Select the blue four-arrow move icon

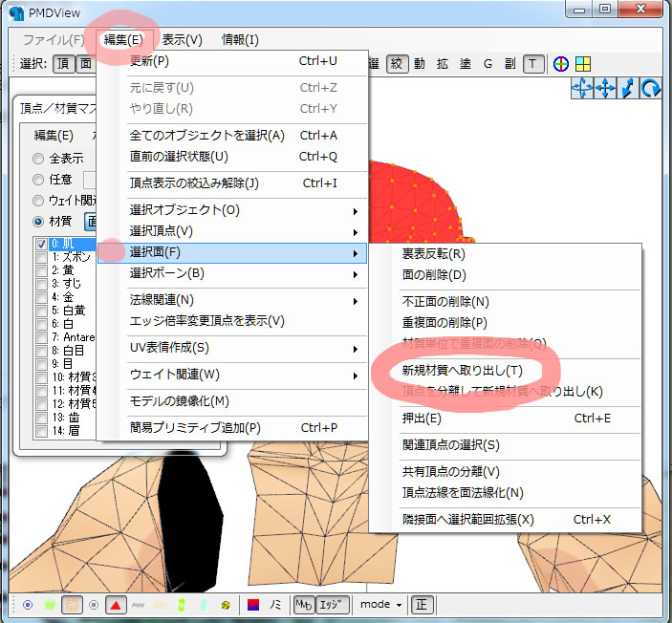tap(605, 89)
